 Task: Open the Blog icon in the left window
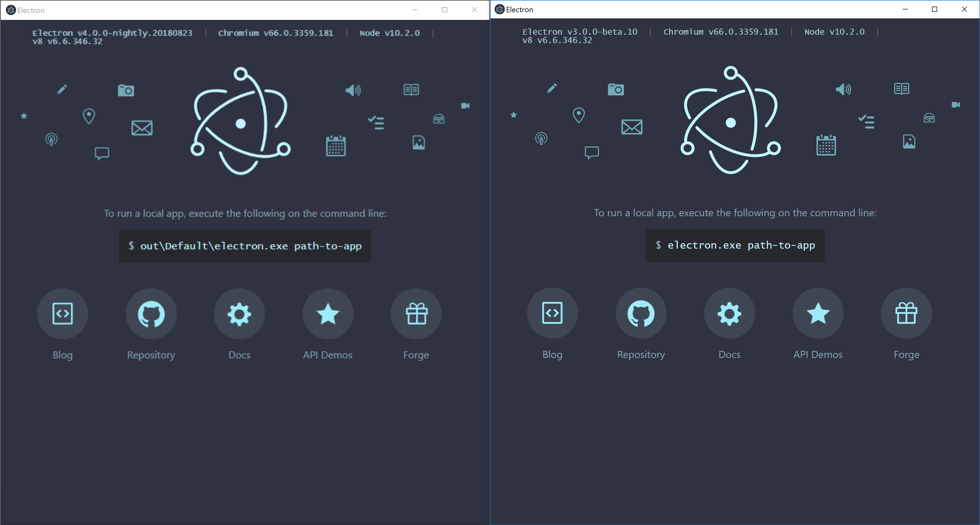pos(62,314)
